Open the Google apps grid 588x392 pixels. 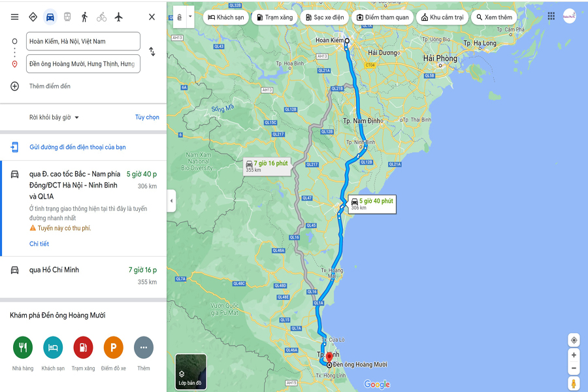(x=551, y=16)
